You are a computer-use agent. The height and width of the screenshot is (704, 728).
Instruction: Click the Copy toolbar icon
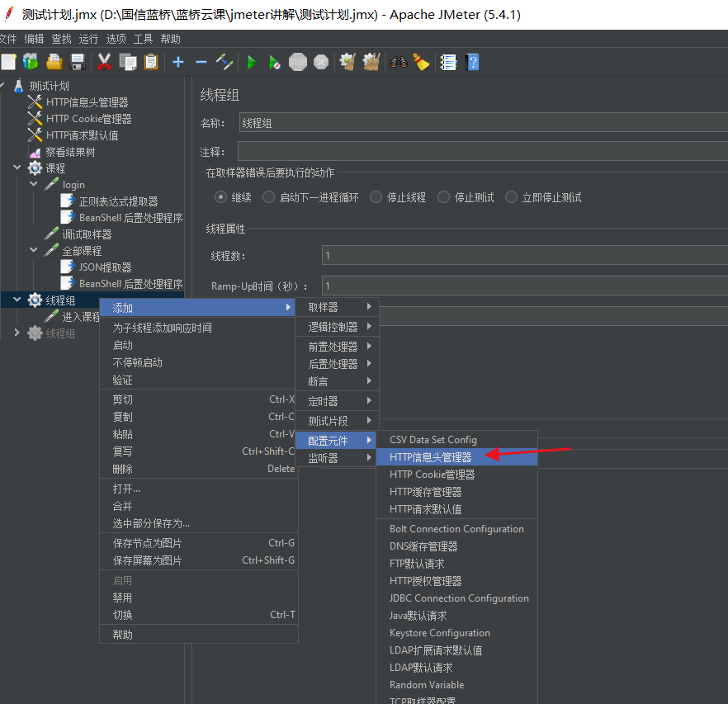click(128, 62)
